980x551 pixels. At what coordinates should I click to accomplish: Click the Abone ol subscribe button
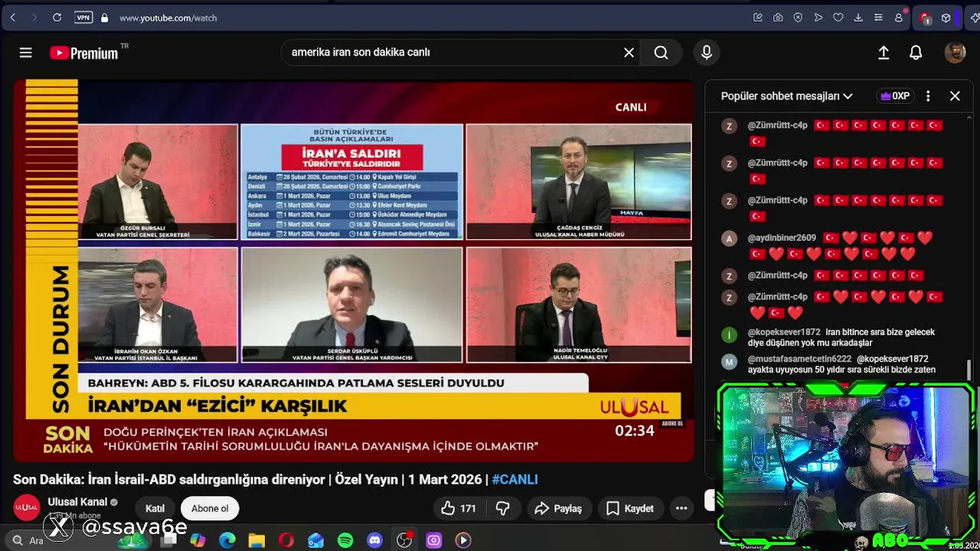click(x=210, y=508)
